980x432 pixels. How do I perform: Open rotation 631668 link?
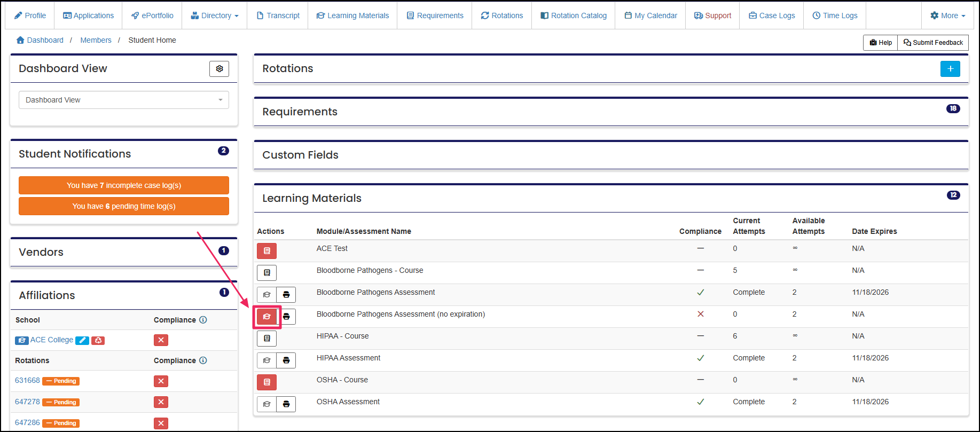pyautogui.click(x=27, y=381)
